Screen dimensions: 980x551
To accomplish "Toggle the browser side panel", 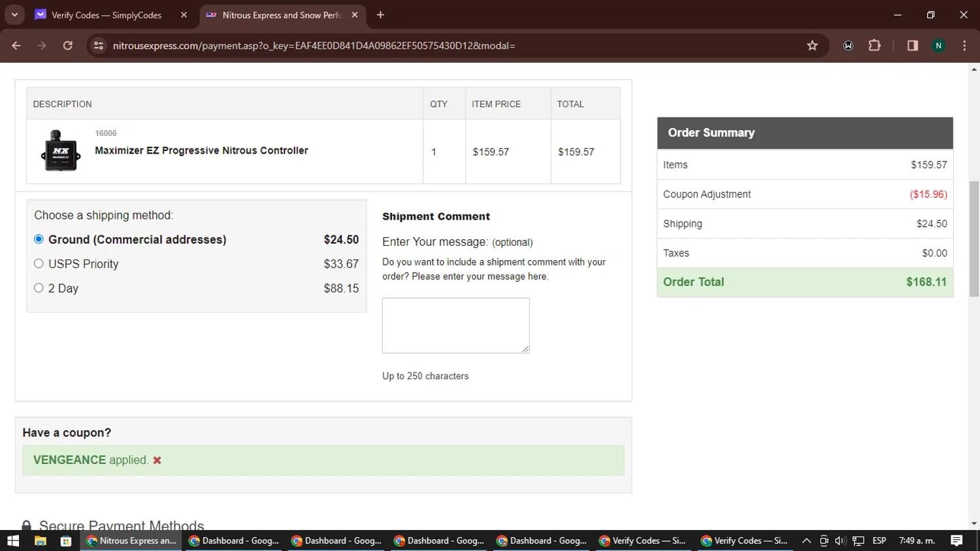I will [x=913, y=45].
